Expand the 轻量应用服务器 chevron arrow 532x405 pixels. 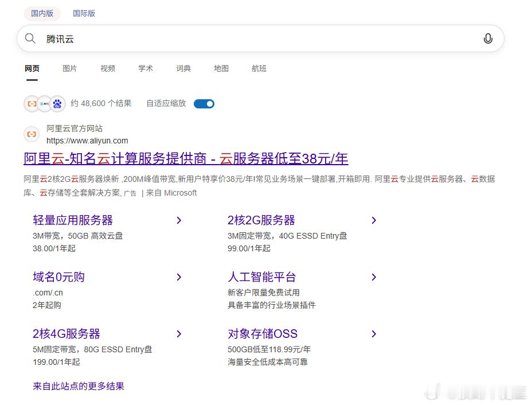179,220
